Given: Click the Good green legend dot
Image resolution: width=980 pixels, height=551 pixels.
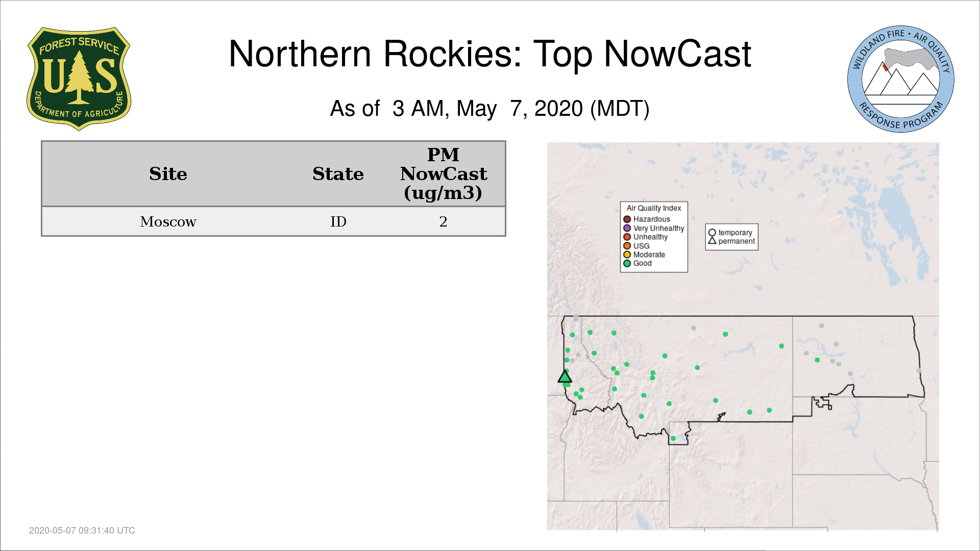Looking at the screenshot, I should pos(627,263).
